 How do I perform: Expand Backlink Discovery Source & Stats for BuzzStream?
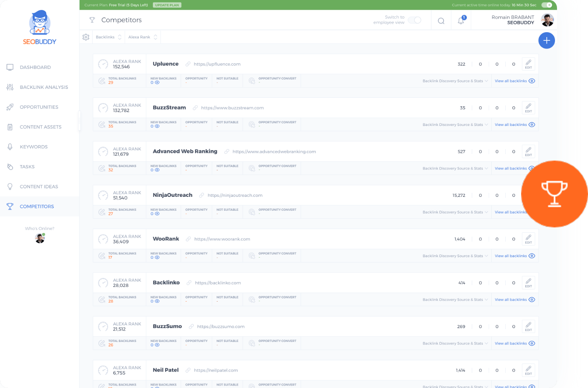(455, 125)
